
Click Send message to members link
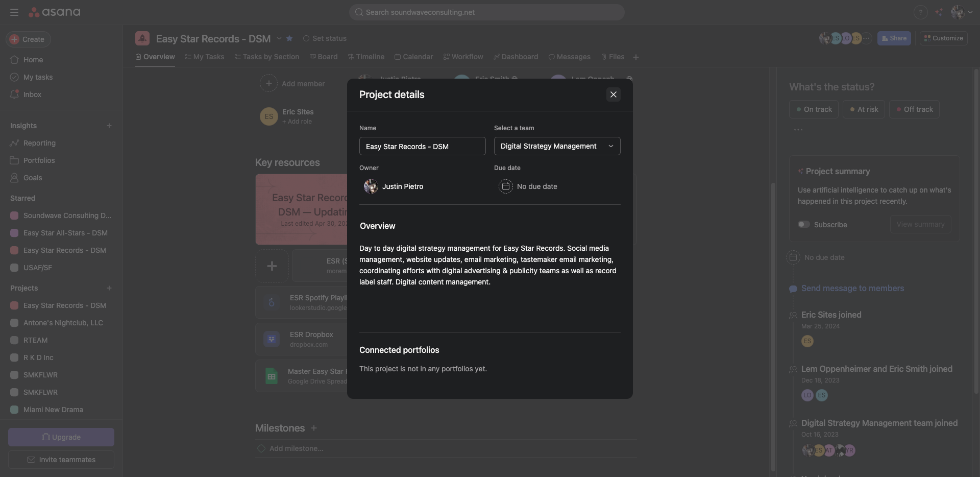click(852, 289)
